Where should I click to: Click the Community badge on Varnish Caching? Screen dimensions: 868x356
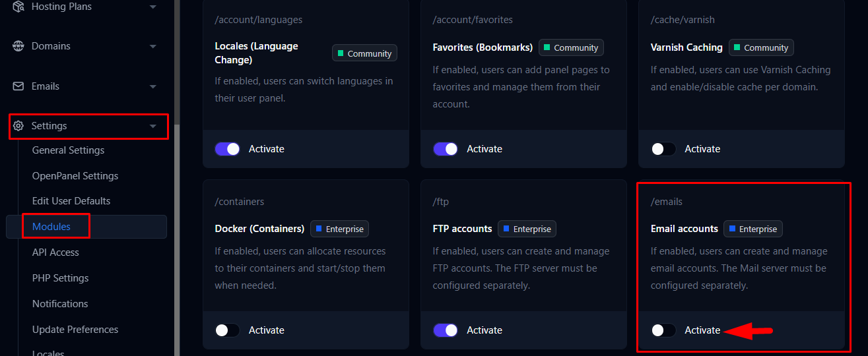click(760, 47)
